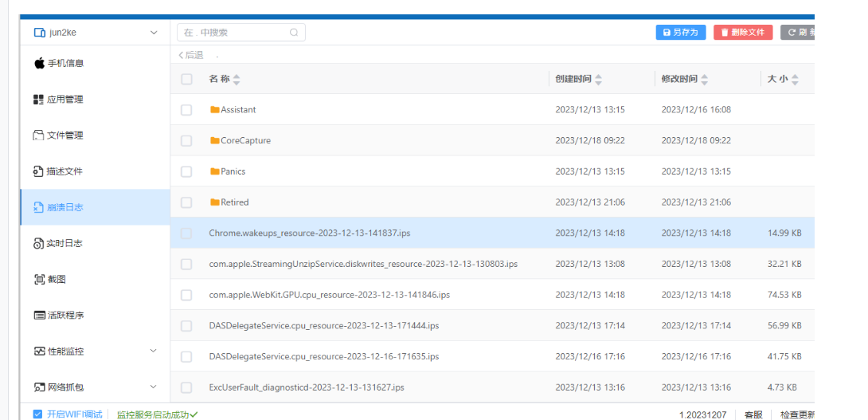Select DASDelegateService.cpu_resource-2023-12-16-171635.ips
Screen dimensions: 868x420
click(324, 356)
